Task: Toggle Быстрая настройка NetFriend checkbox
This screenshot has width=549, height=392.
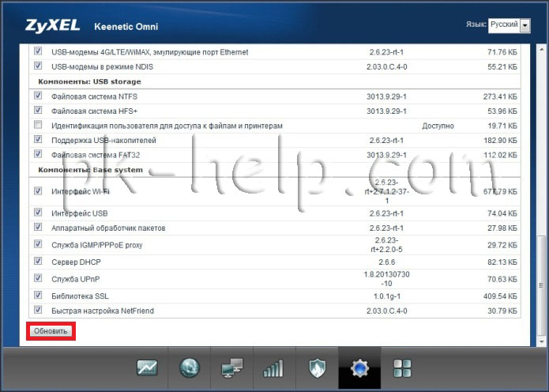Action: coord(38,310)
